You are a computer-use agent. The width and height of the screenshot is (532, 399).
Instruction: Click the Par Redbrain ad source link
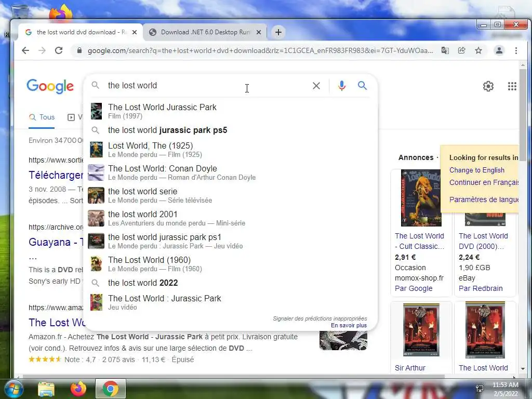(481, 288)
